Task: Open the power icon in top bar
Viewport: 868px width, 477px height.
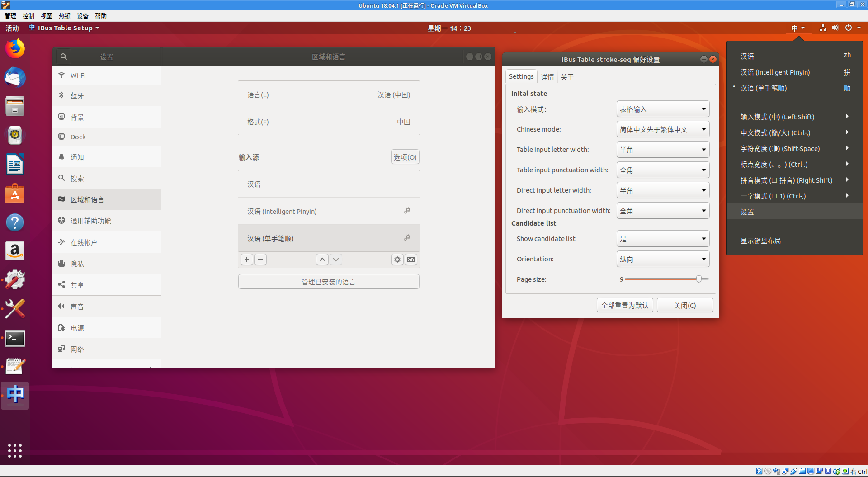Action: click(x=849, y=28)
